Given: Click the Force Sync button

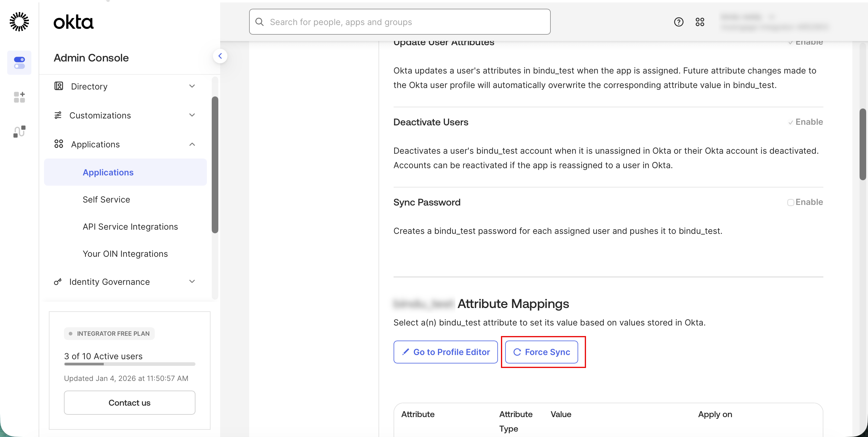Looking at the screenshot, I should 541,352.
